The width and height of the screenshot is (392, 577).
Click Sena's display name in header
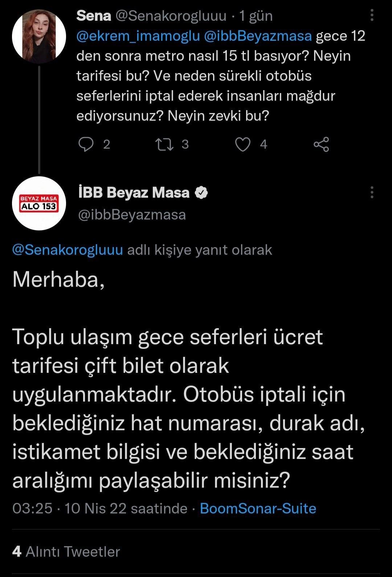tap(94, 16)
